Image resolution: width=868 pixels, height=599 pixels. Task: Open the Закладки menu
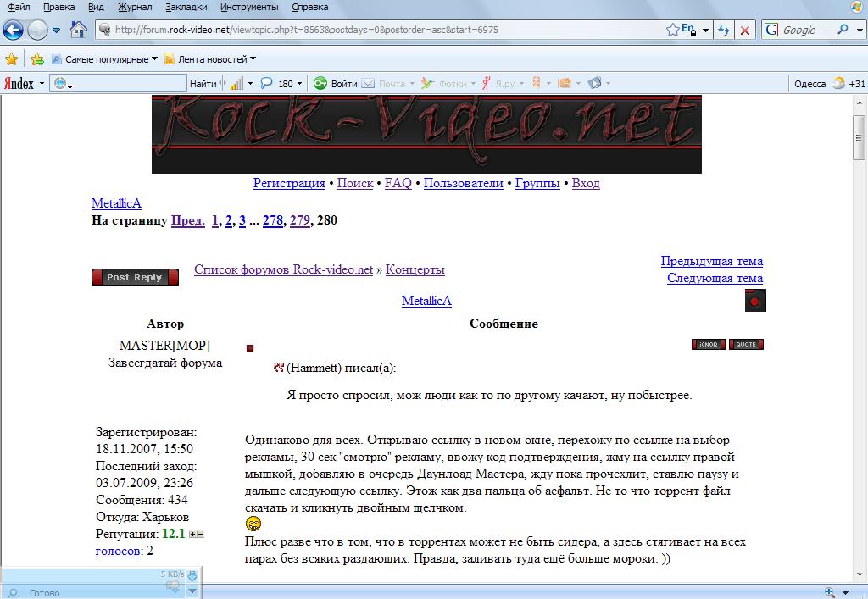click(186, 7)
